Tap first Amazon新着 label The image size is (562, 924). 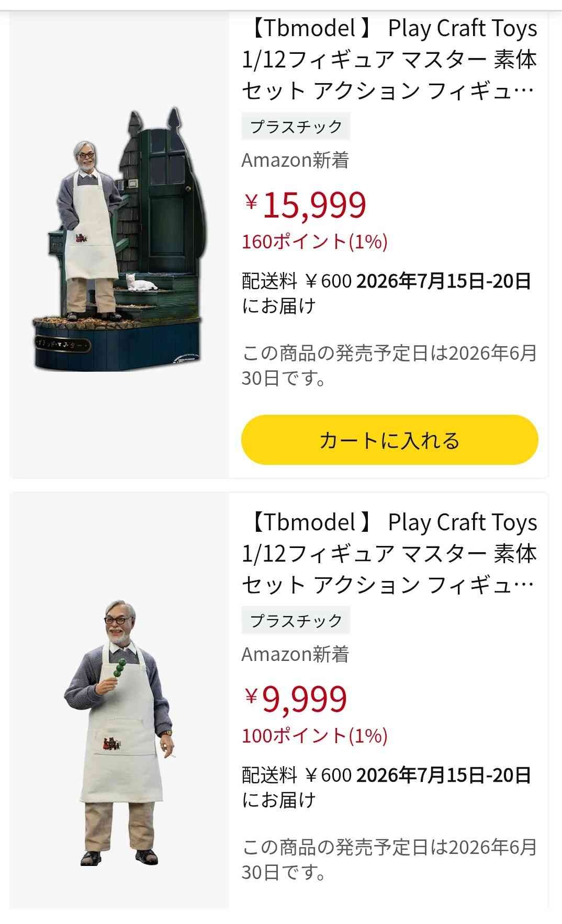pos(295,160)
